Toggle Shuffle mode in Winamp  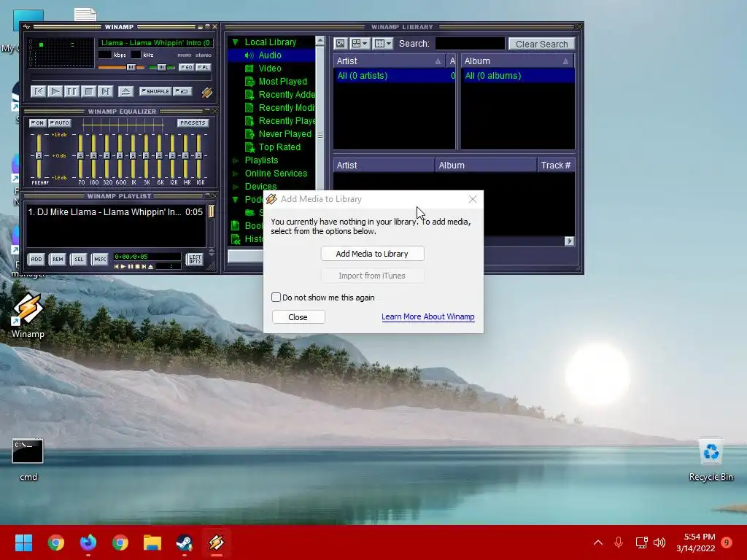(155, 91)
